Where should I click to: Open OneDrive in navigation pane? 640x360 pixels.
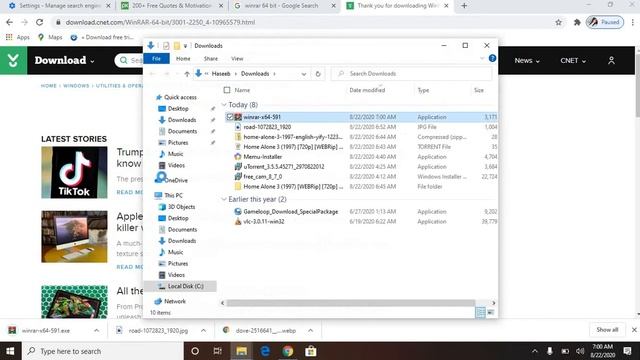pos(176,180)
